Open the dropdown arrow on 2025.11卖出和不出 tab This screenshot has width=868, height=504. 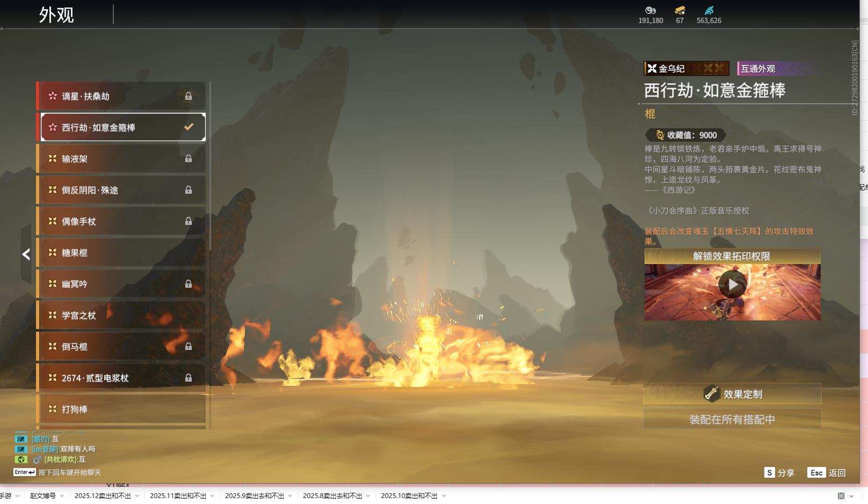tap(212, 496)
